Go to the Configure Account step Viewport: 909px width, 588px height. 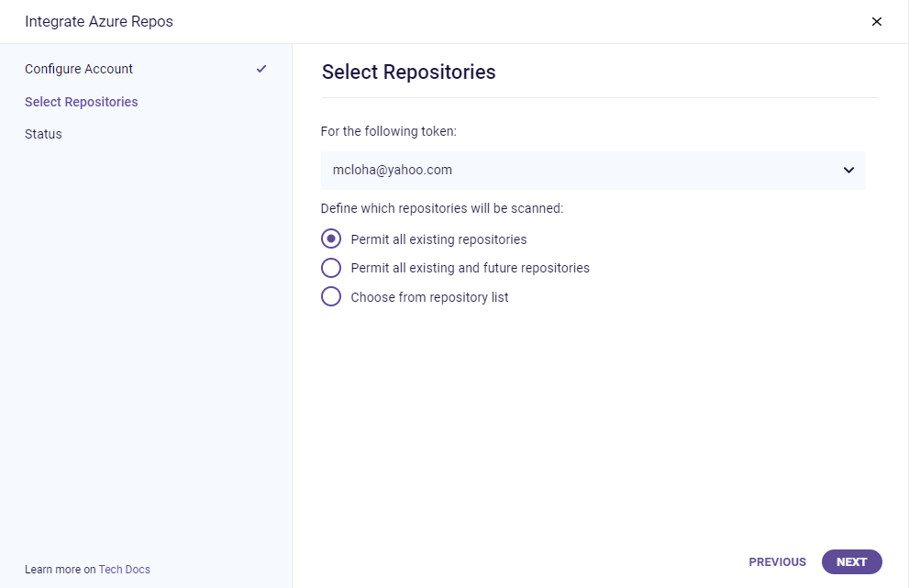79,69
